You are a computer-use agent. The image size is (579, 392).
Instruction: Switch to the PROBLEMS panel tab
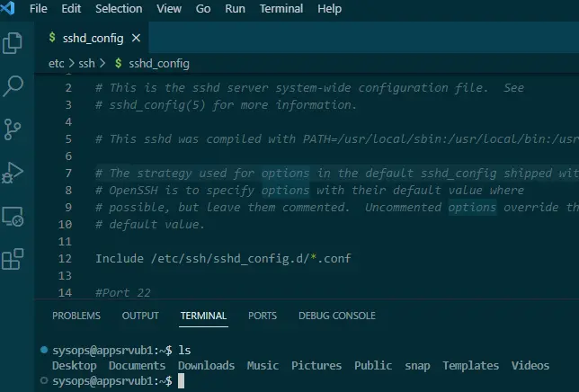pos(76,316)
